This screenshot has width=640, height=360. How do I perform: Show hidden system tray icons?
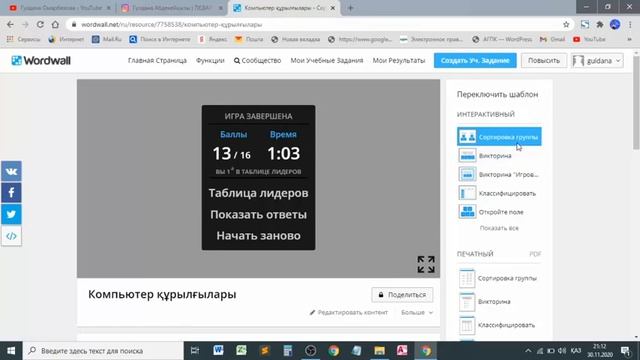[x=528, y=351]
